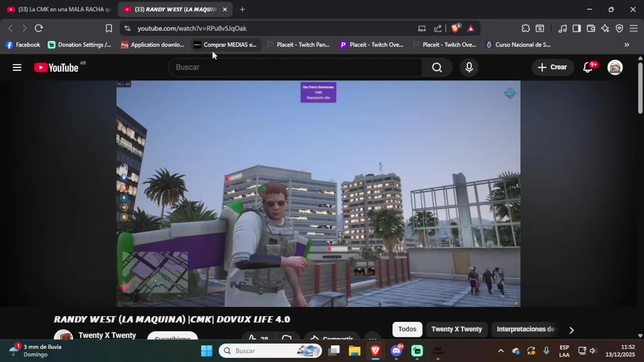Click the Crear button
Viewport: 644px width, 362px height.
[x=552, y=67]
